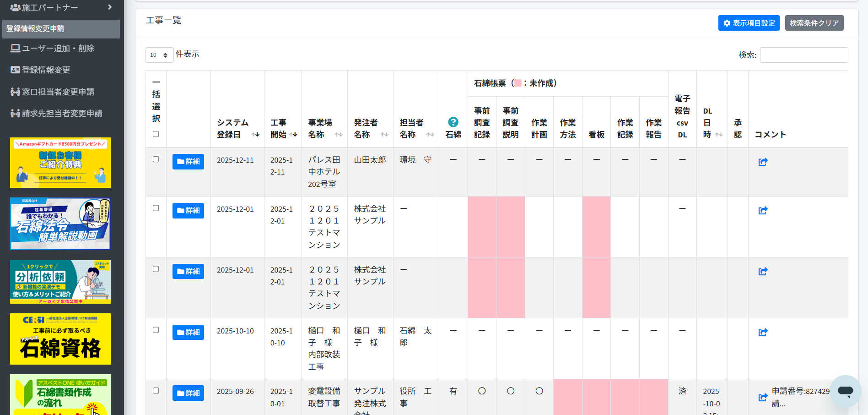Click pink 未作成 看板 cell in first 2025-12-01 row
The height and width of the screenshot is (415, 868).
point(596,227)
